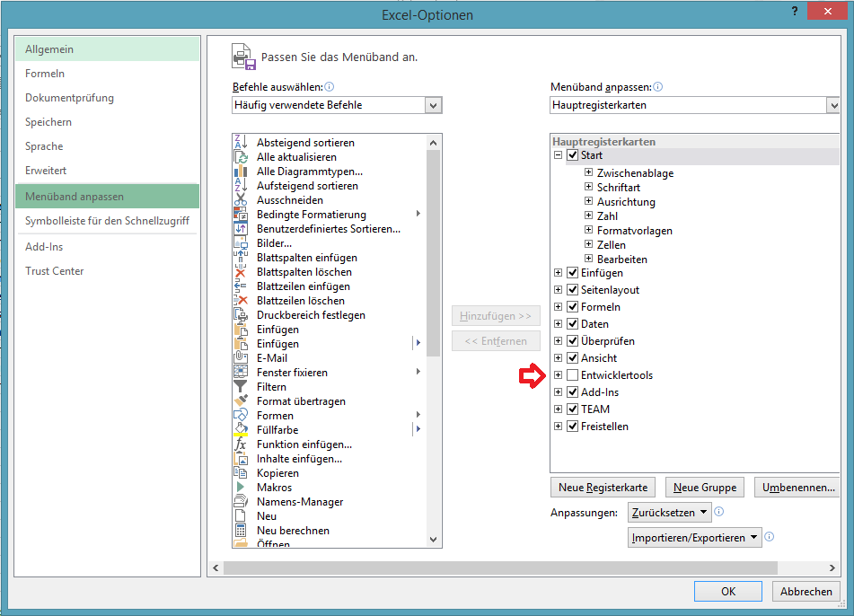854x616 pixels.
Task: Open the Erweitert options category
Action: [107, 171]
